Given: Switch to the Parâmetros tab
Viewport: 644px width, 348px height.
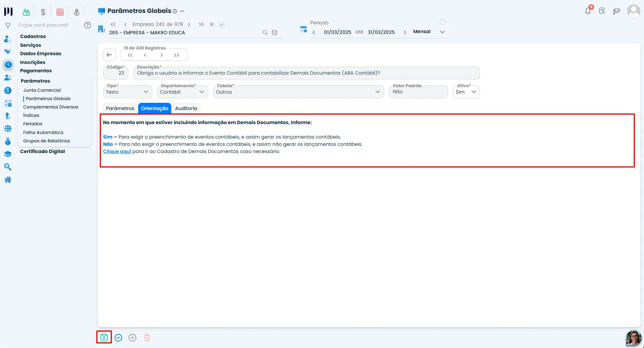Looking at the screenshot, I should 120,108.
